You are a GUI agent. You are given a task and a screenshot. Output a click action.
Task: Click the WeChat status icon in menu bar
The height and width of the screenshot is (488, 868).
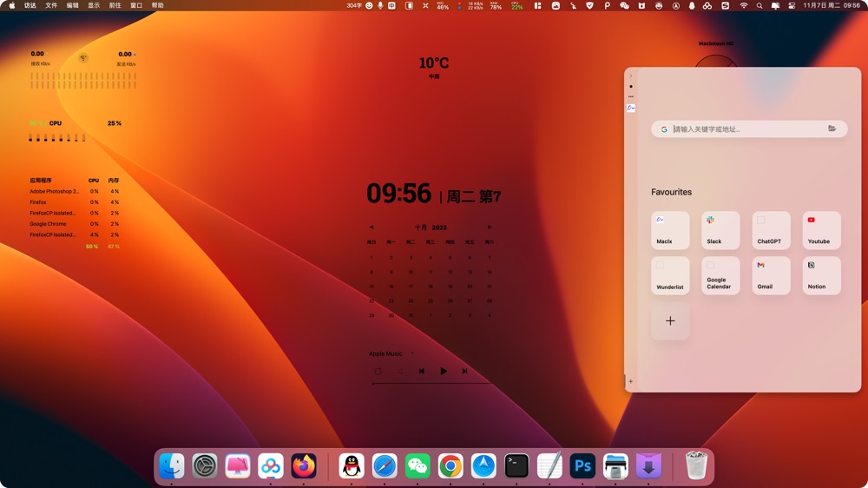(624, 5)
